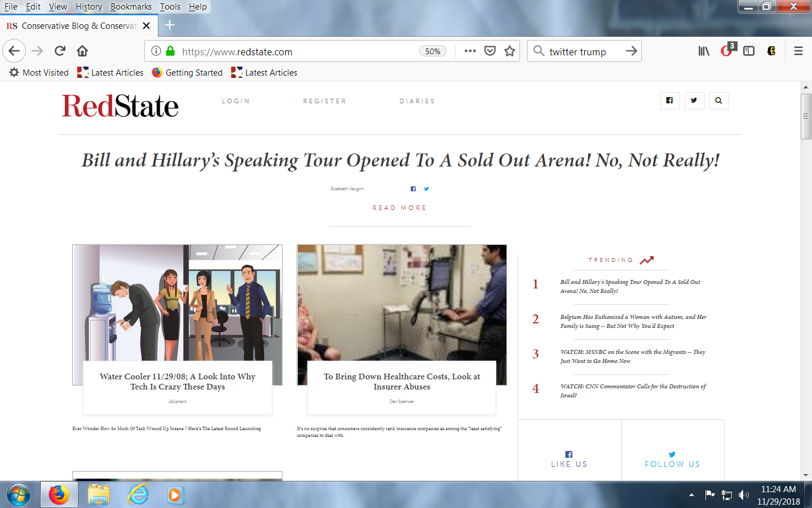Bookmark this page with the star
The image size is (812, 508).
coord(510,51)
